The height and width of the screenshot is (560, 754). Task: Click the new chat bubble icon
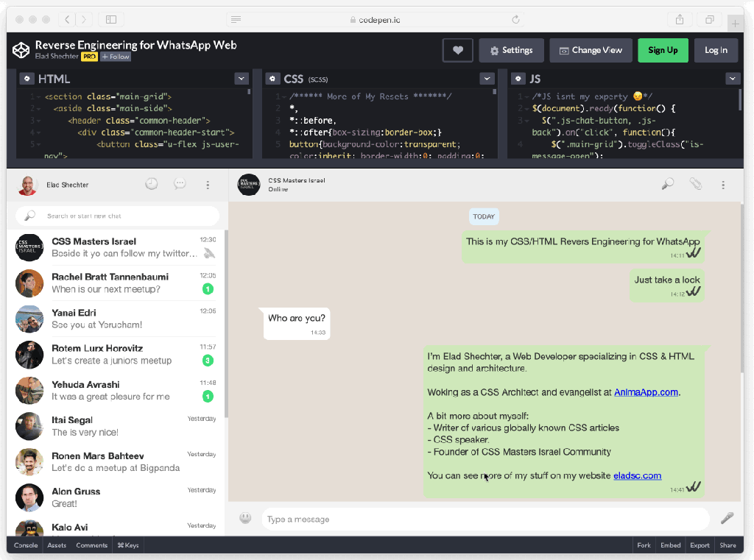pos(180,185)
